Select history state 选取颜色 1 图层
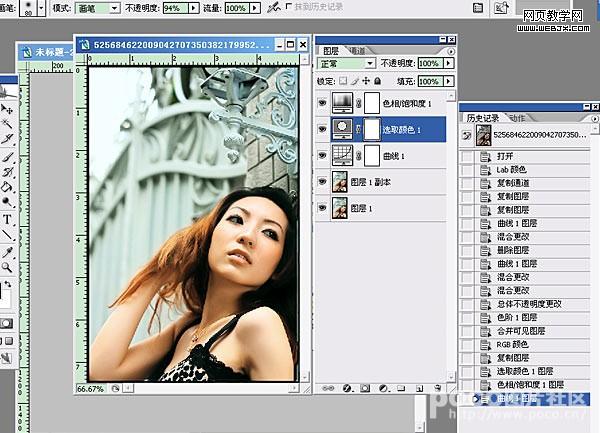Image resolution: width=600 pixels, height=433 pixels. pos(525,371)
